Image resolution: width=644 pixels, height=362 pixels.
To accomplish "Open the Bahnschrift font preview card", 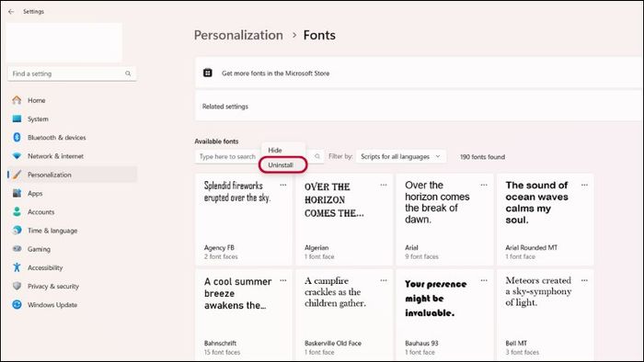I will click(244, 315).
